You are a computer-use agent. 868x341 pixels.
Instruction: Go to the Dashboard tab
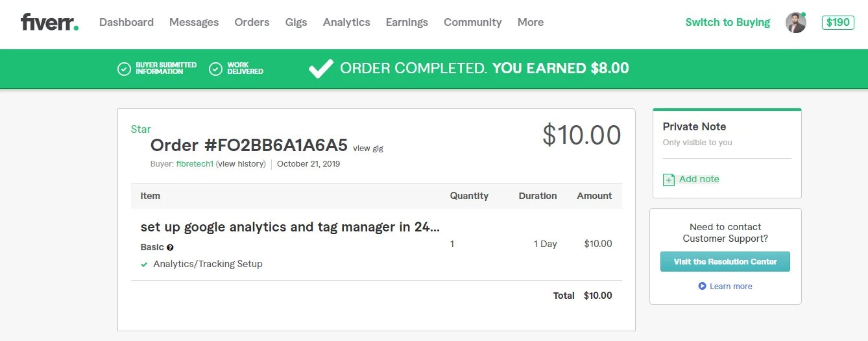click(x=127, y=22)
